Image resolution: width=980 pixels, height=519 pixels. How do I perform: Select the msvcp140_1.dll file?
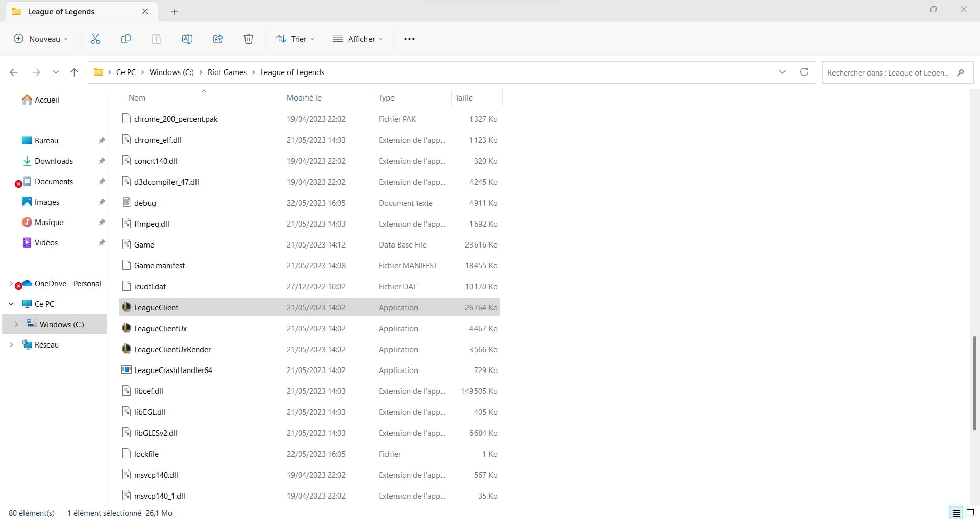(309, 496)
